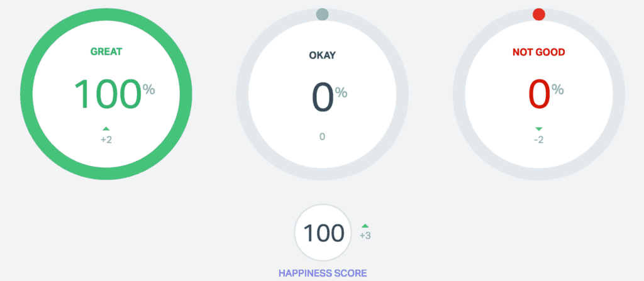Image resolution: width=644 pixels, height=281 pixels.
Task: Click the +2 change under Great
Action: click(106, 140)
